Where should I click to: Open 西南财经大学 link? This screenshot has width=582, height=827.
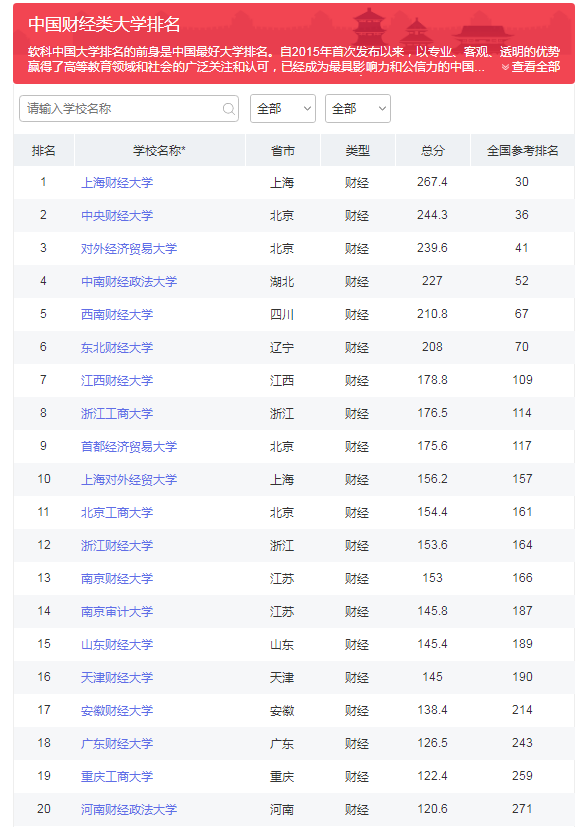(117, 314)
